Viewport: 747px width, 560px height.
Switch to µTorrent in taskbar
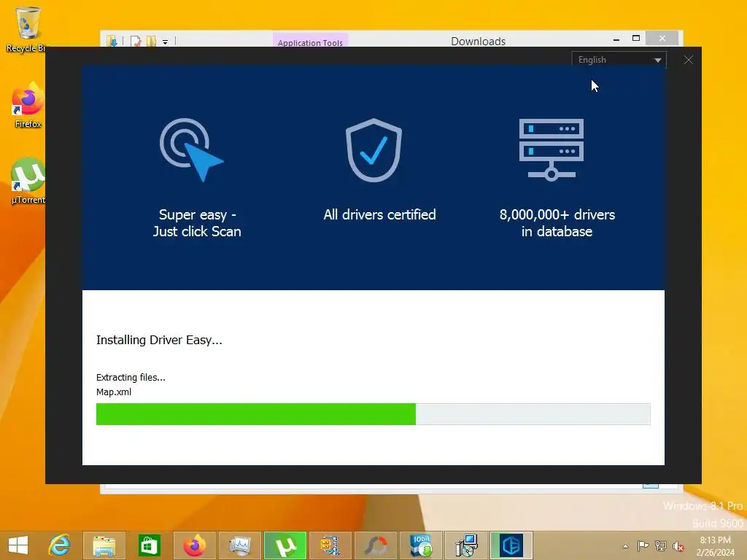[x=285, y=545]
